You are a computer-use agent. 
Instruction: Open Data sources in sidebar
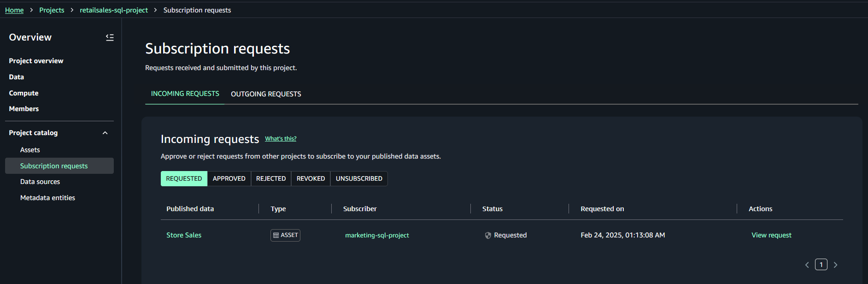(40, 182)
